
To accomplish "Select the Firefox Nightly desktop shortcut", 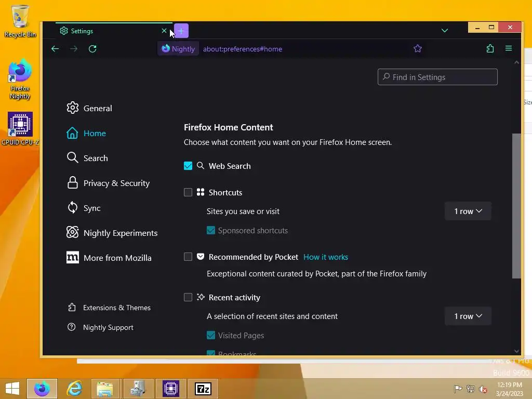I will pos(20,79).
